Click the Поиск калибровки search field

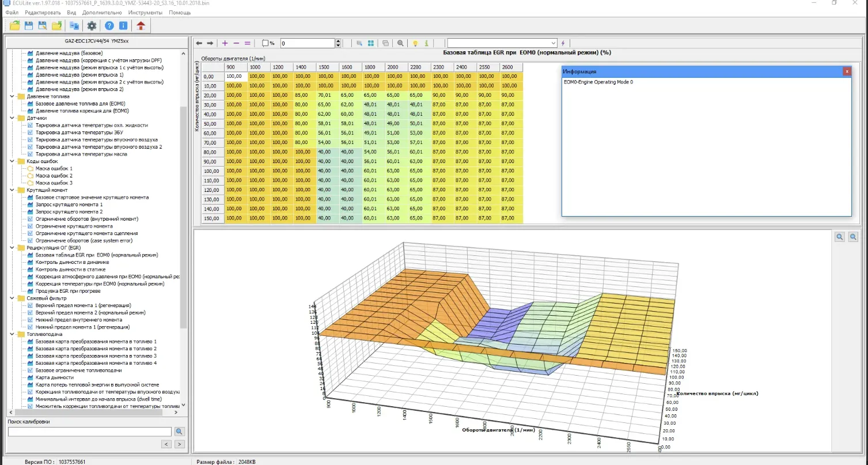point(90,432)
